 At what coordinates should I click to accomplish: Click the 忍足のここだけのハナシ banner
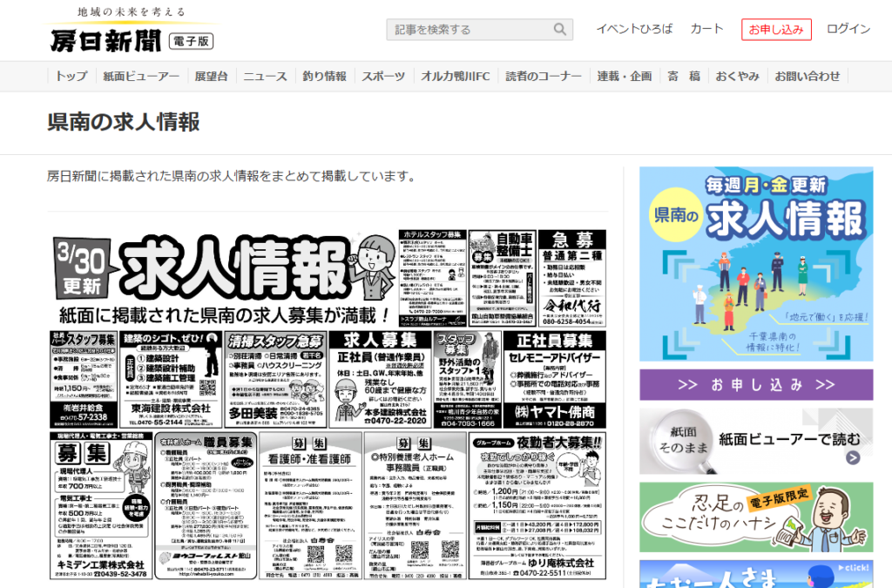click(x=755, y=517)
